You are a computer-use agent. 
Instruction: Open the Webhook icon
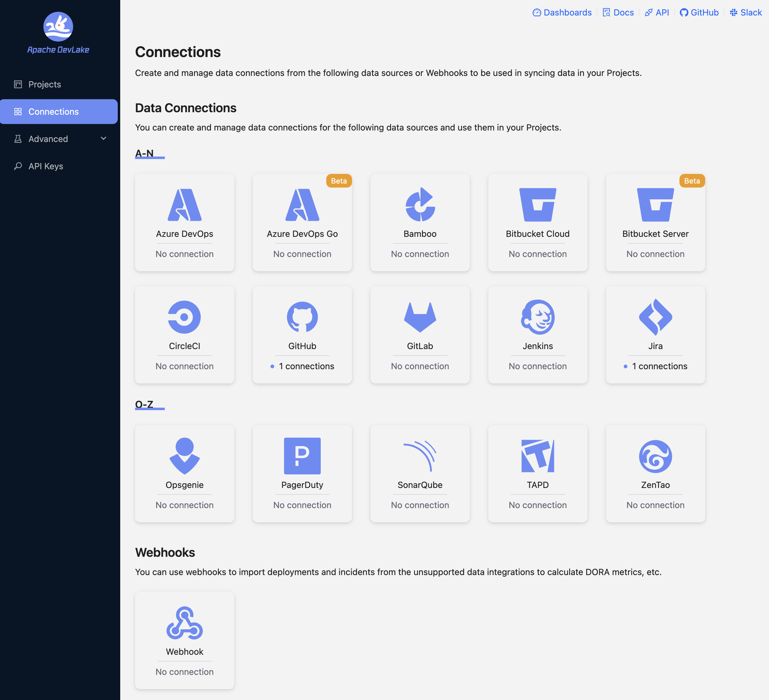pyautogui.click(x=185, y=622)
